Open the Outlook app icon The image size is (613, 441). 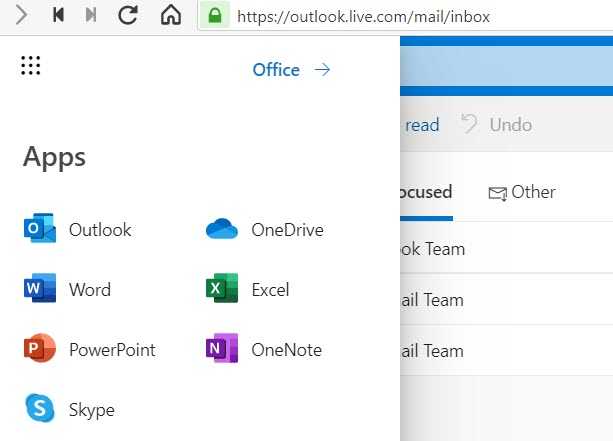tap(40, 228)
